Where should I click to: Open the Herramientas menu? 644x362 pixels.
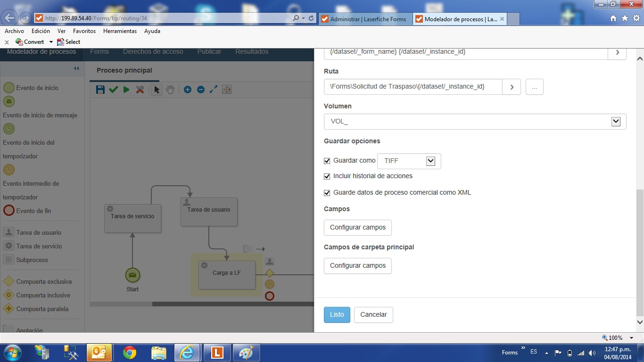(x=120, y=31)
